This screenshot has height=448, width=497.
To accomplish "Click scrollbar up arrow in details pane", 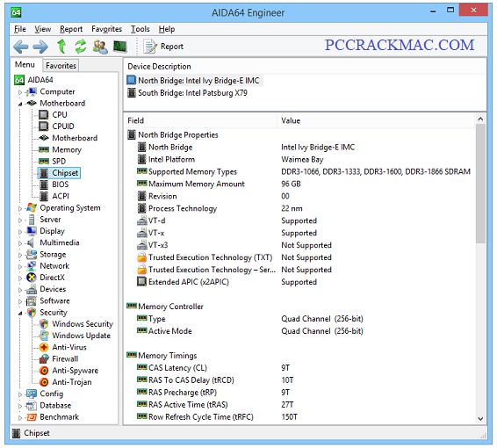I will point(480,119).
